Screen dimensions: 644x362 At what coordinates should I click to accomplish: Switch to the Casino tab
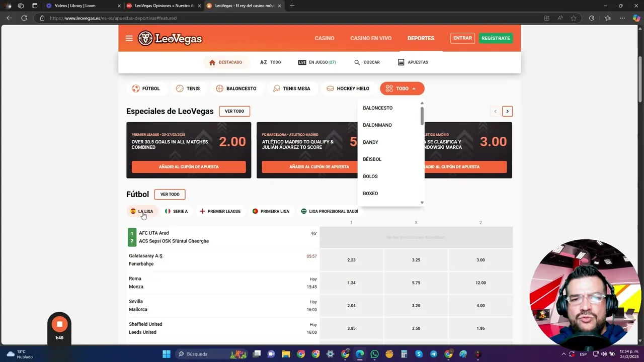pos(325,38)
